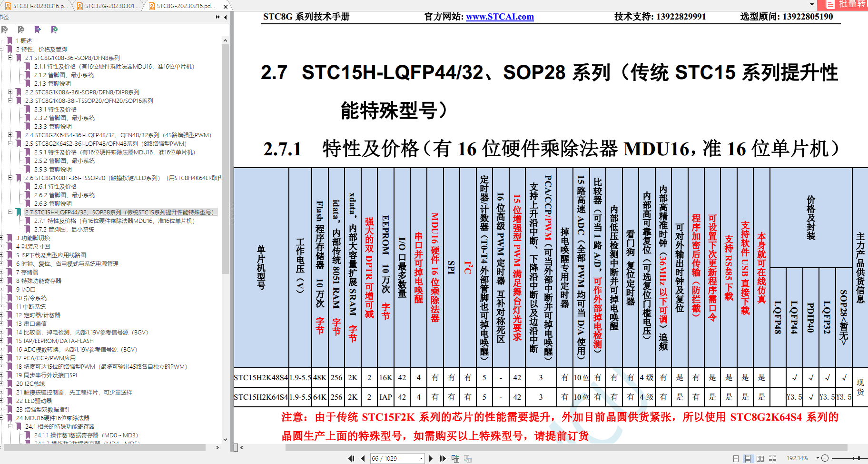Click bookmark icon beside 7 存储器
The height and width of the screenshot is (464, 868).
coord(10,272)
